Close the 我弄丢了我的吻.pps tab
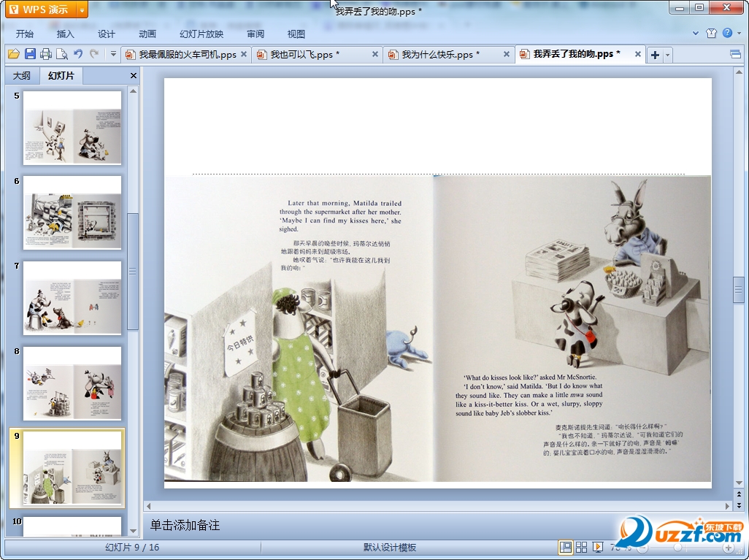 pos(638,54)
